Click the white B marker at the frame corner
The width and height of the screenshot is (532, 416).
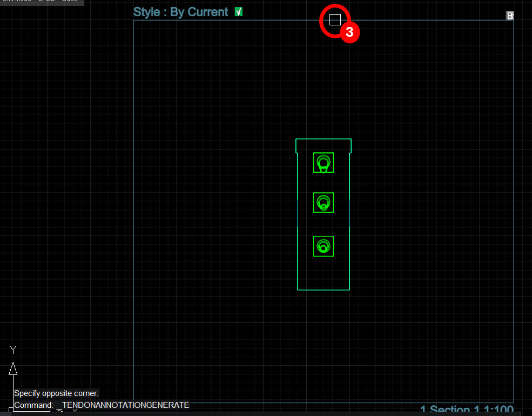(x=510, y=16)
